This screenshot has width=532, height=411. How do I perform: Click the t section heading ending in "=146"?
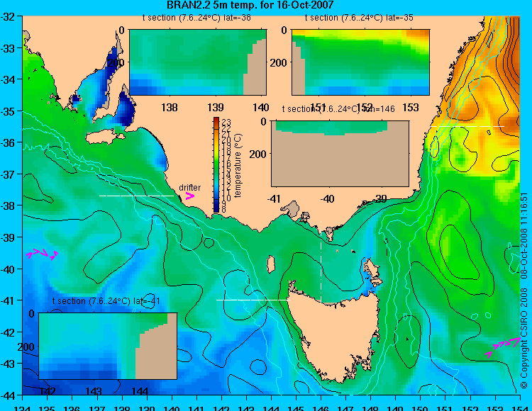[x=338, y=108]
